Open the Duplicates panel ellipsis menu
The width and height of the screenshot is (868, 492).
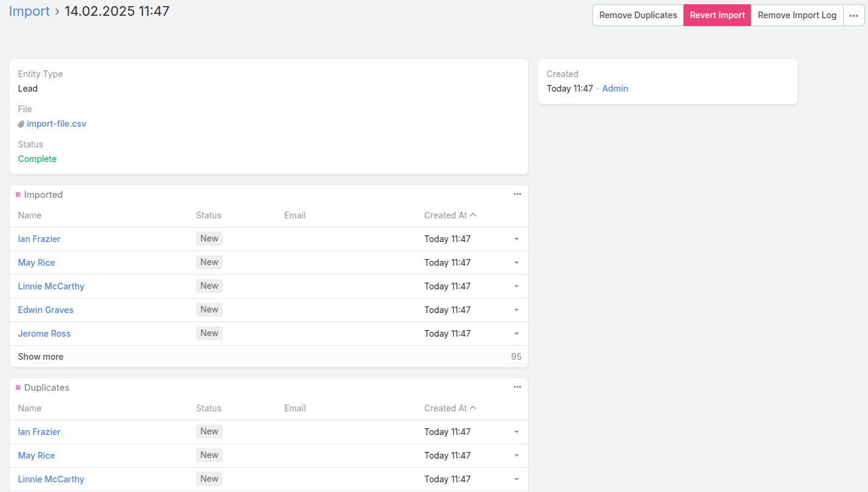pyautogui.click(x=517, y=387)
